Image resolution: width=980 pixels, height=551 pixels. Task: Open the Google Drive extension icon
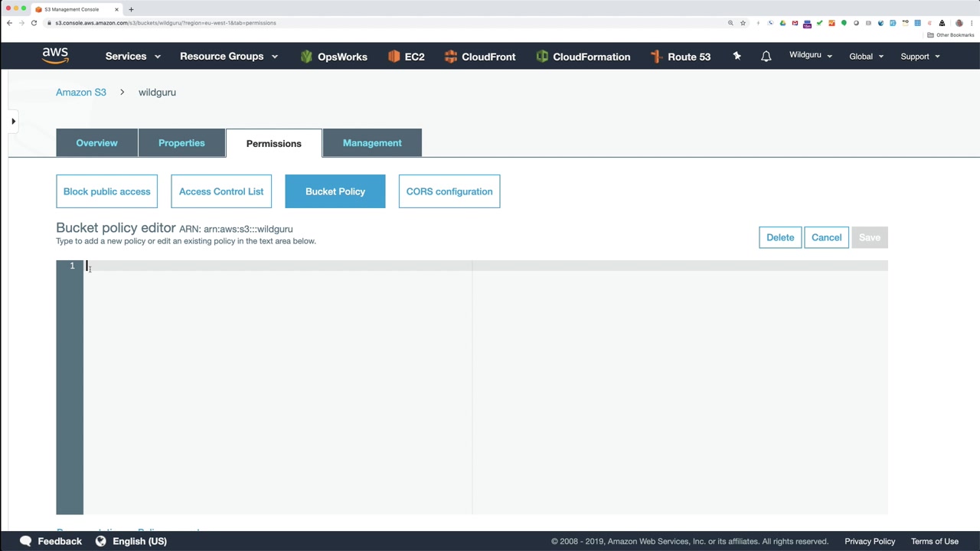(782, 23)
